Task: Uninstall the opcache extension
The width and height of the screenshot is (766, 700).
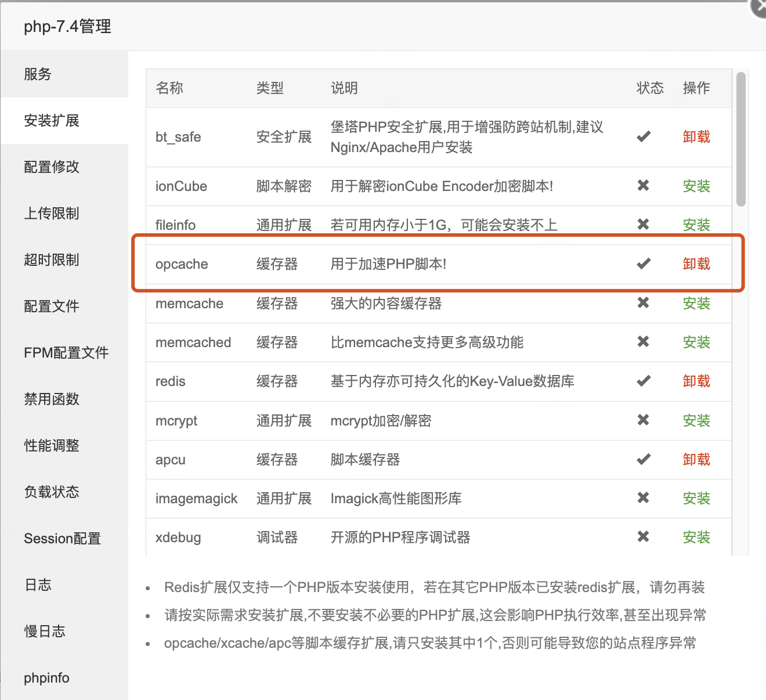Action: tap(696, 264)
